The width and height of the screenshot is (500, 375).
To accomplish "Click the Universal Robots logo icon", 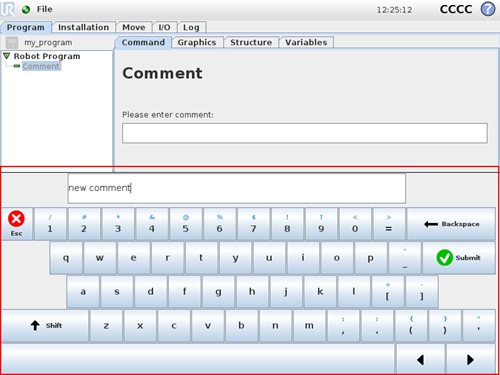I will pyautogui.click(x=8, y=9).
